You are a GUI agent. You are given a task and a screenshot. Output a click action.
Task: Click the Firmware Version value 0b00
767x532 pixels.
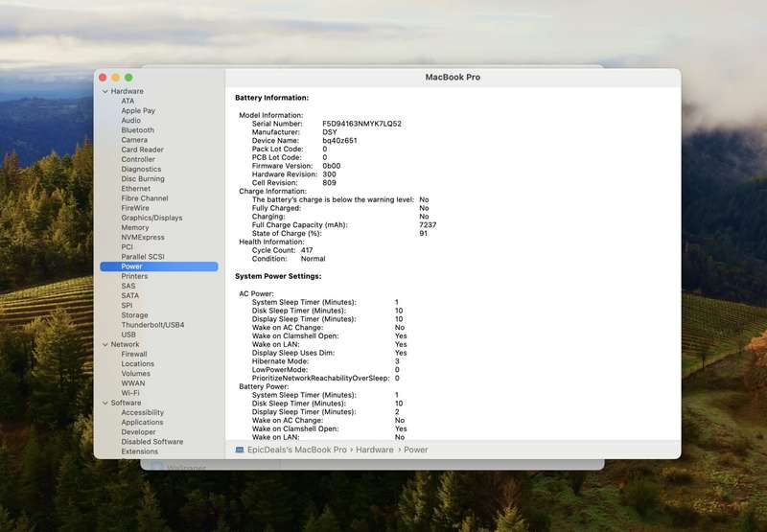331,166
